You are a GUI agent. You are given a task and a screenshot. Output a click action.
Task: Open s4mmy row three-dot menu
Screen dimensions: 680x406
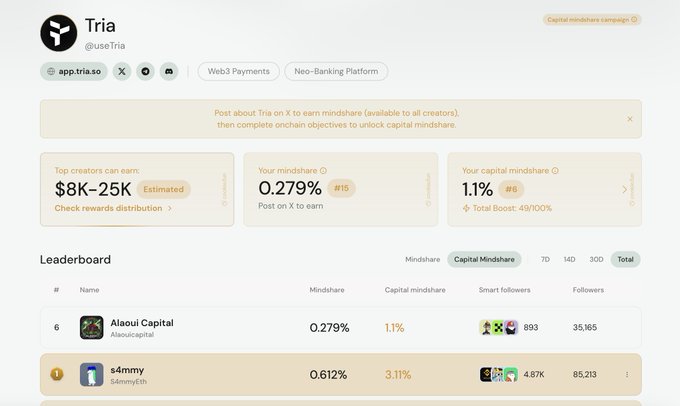(x=627, y=374)
